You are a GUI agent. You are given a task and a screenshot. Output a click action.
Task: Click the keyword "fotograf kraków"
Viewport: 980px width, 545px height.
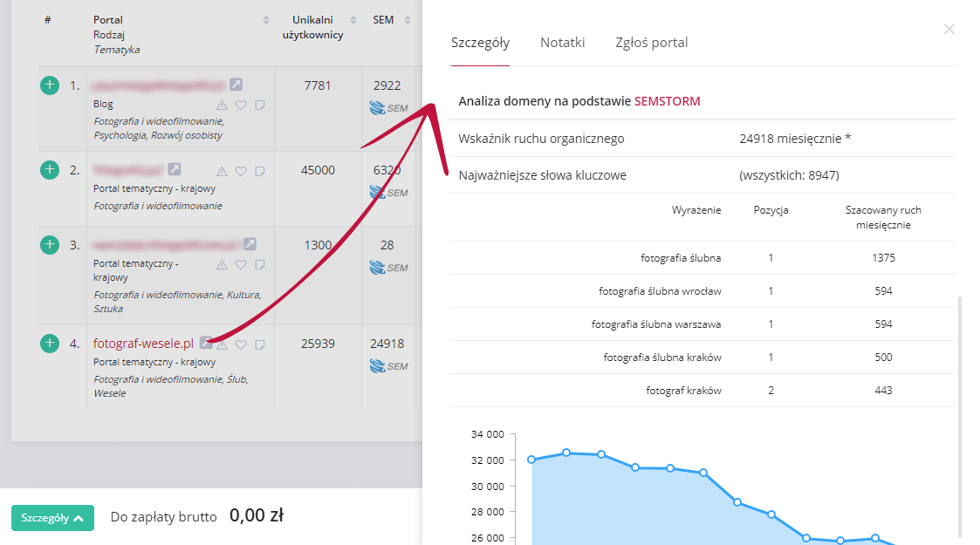pos(684,390)
